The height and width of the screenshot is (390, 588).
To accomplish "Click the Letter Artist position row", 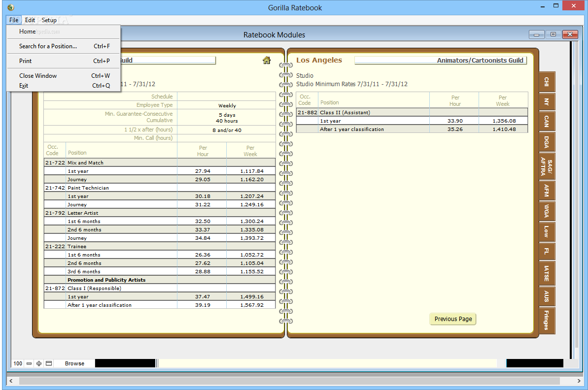I will click(x=160, y=213).
